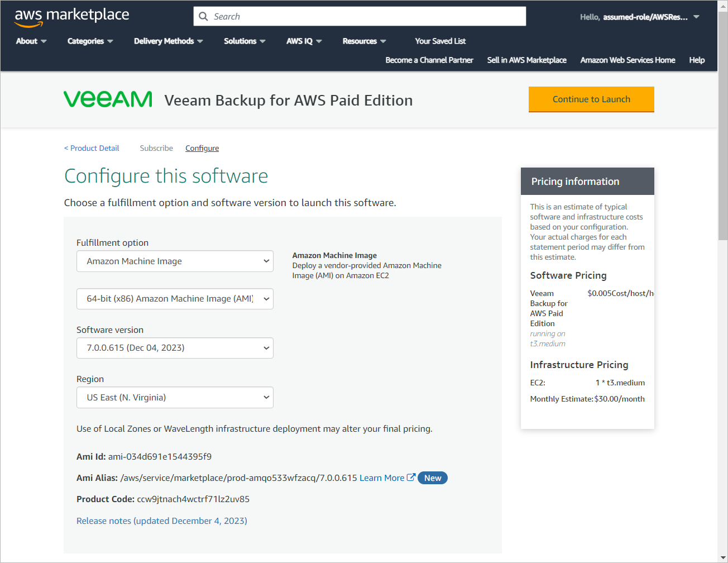Open the Delivery Methods menu

(x=169, y=41)
